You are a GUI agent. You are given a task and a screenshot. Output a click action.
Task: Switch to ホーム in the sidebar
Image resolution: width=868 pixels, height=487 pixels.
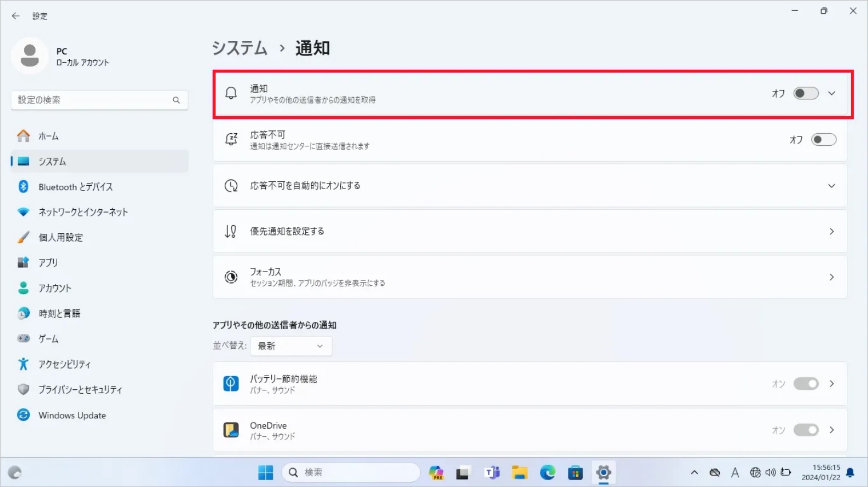click(49, 136)
